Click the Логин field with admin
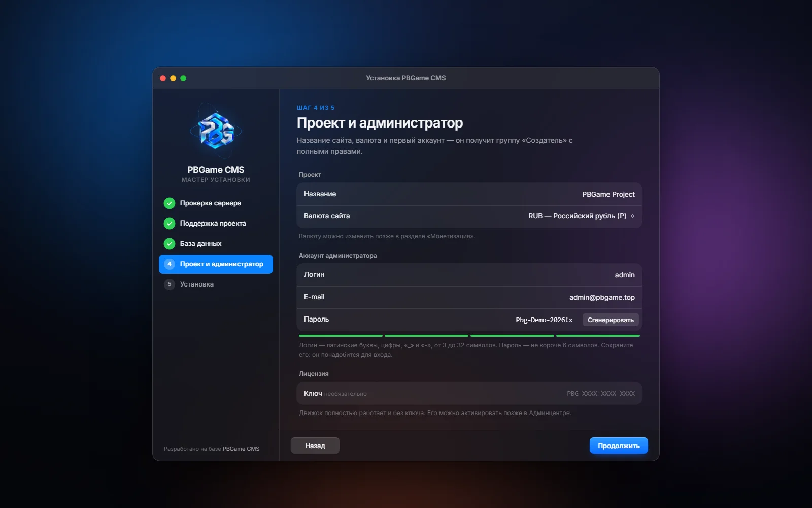Screen dimensions: 812x508 [469, 275]
